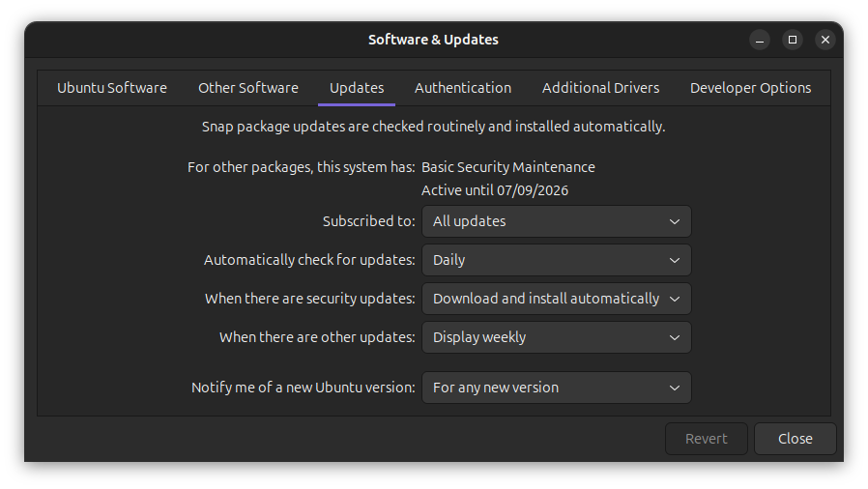
Task: Click the 'Active until 07/09/2026' text
Action: [495, 190]
